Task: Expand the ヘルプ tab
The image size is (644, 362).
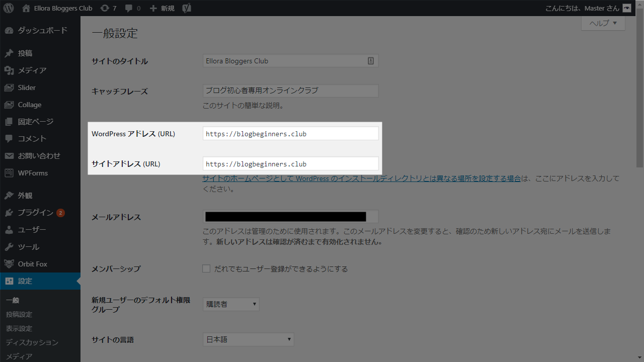Action: [x=603, y=23]
